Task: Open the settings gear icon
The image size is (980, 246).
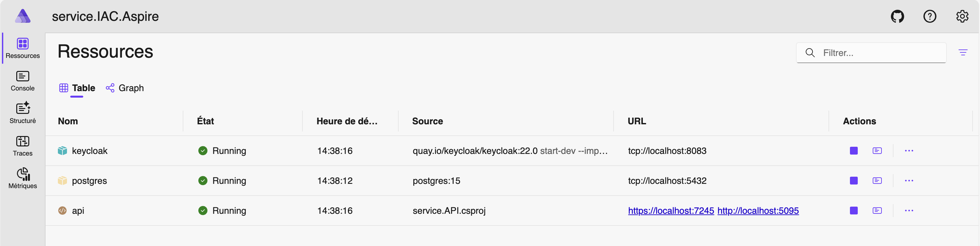Action: click(x=962, y=16)
